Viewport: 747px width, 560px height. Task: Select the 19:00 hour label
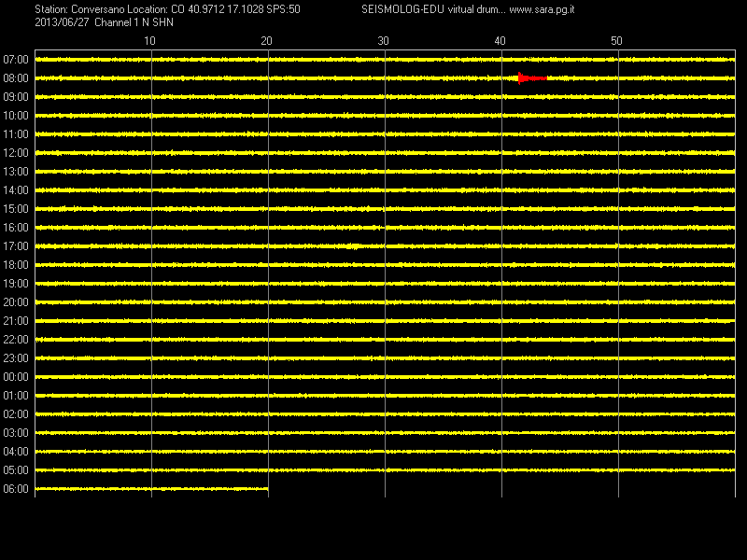point(16,284)
